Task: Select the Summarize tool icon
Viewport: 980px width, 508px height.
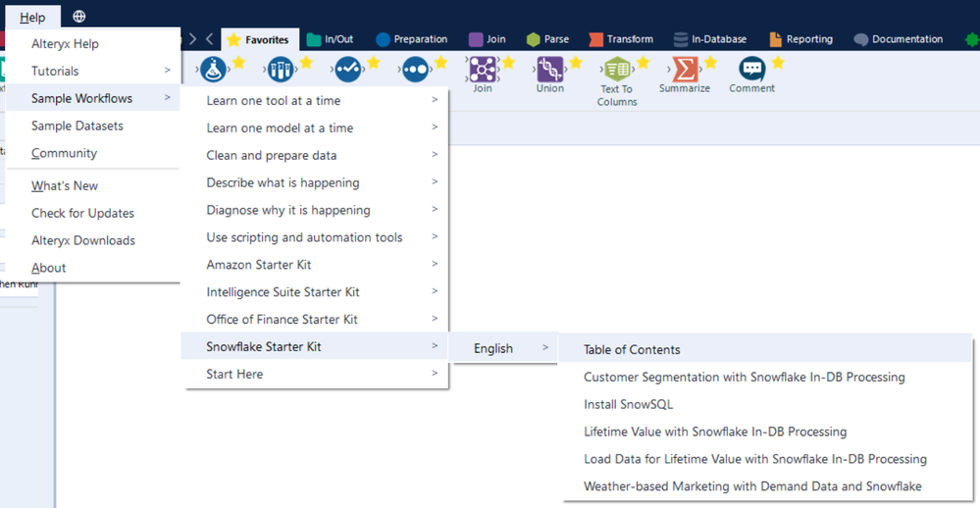Action: pos(685,69)
